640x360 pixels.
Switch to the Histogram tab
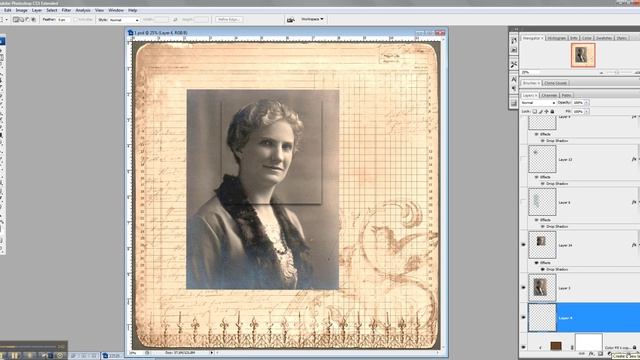(556, 38)
